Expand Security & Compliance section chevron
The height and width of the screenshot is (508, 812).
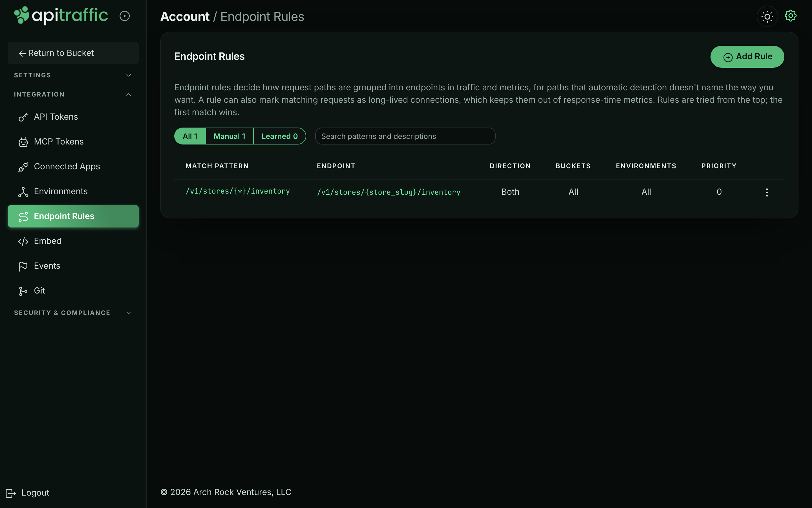[129, 313]
